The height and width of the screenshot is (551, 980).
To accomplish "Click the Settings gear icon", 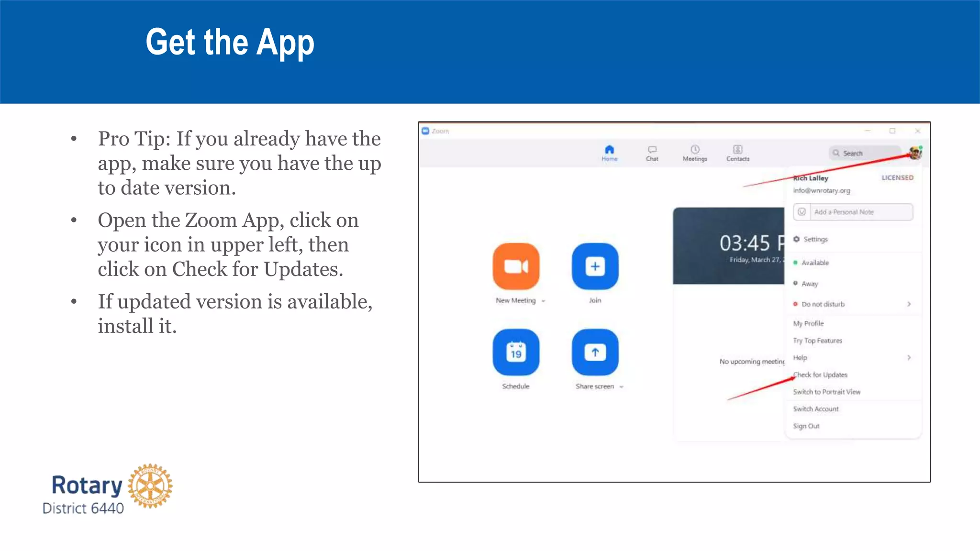I will (796, 239).
